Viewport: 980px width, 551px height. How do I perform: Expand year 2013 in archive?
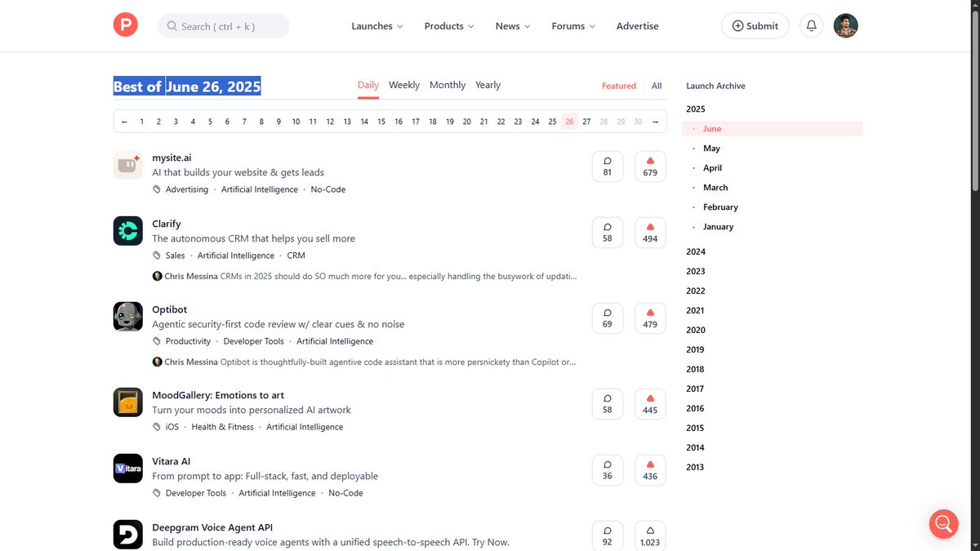tap(696, 467)
